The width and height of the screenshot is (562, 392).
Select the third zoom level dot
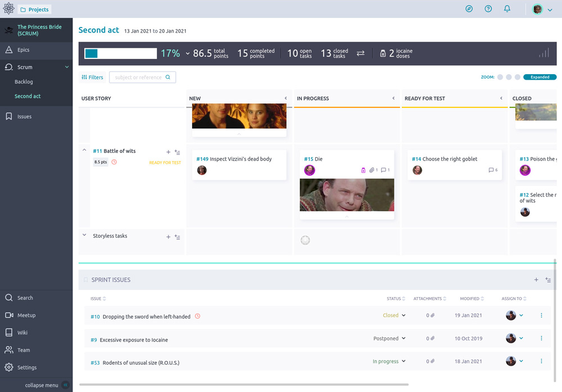(517, 77)
